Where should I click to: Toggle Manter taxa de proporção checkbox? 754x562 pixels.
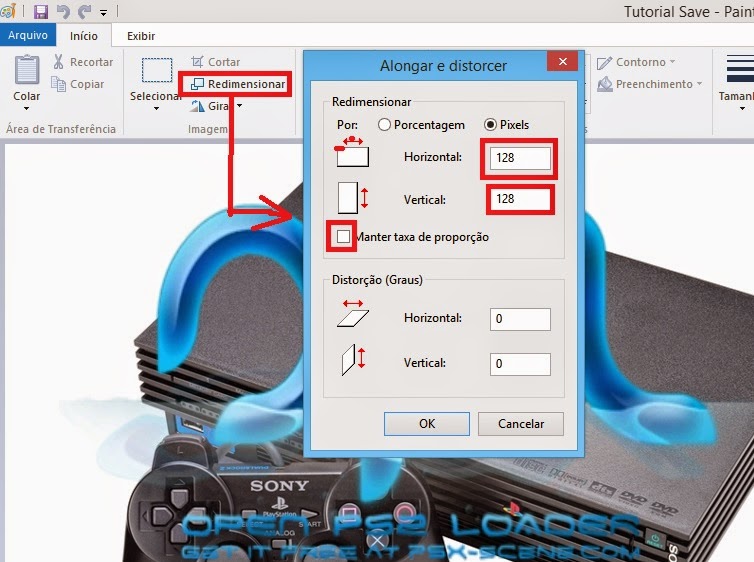343,236
